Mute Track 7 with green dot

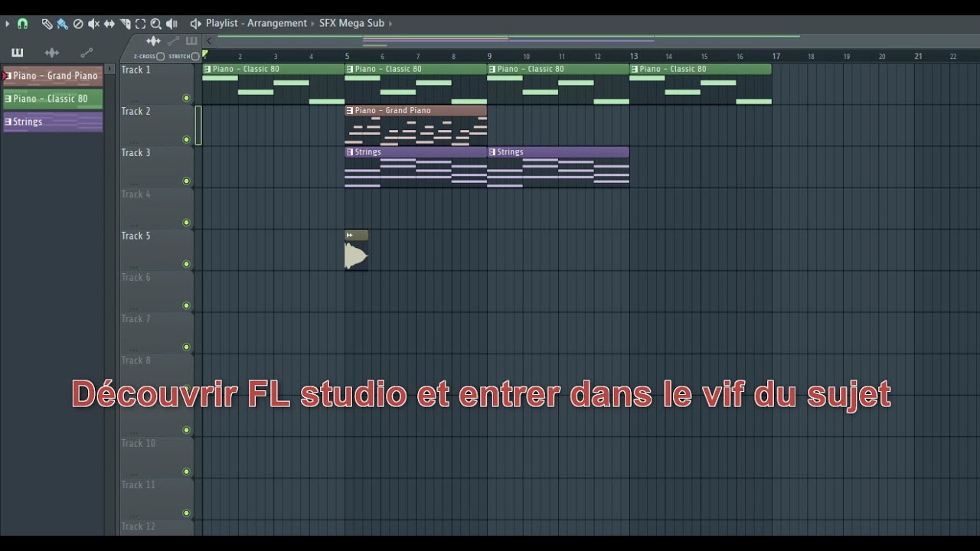click(186, 347)
